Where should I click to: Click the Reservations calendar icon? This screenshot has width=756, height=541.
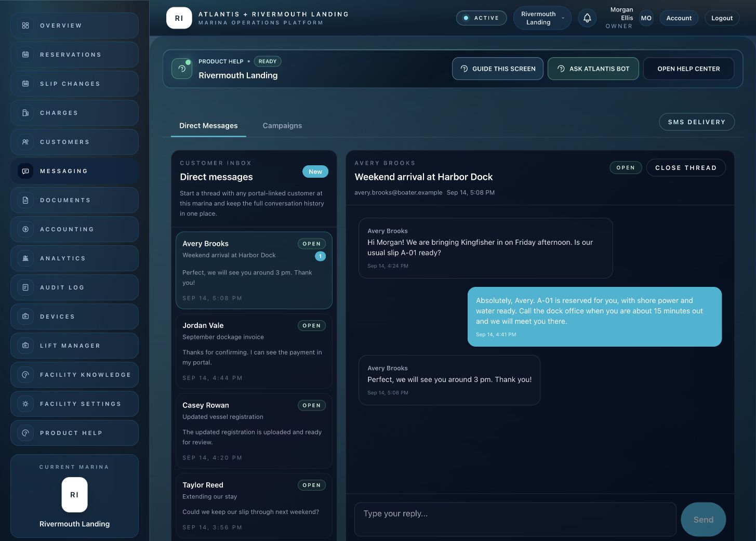tap(25, 55)
